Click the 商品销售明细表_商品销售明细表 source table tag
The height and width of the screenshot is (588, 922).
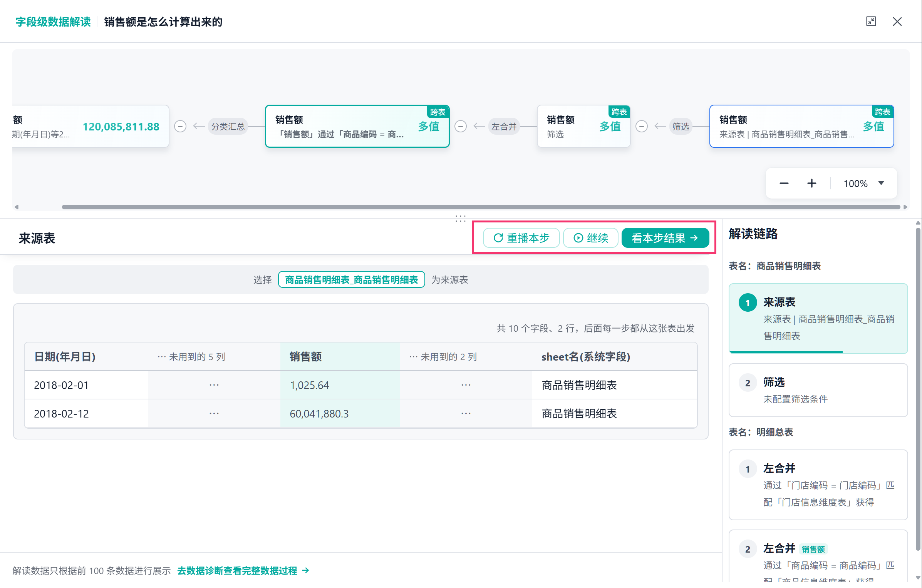pyautogui.click(x=351, y=280)
